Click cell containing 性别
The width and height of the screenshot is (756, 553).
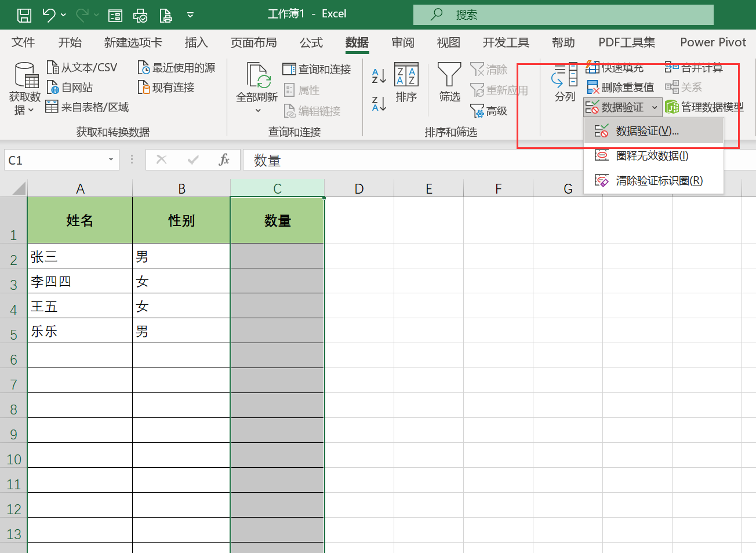[181, 220]
